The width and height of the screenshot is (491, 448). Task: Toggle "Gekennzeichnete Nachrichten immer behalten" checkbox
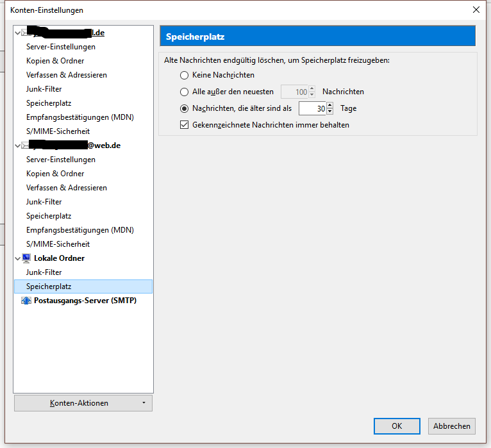pos(185,125)
